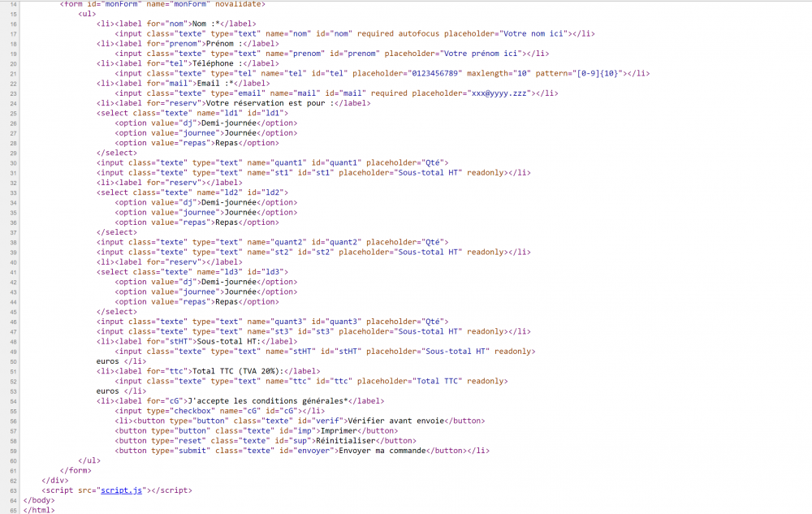The image size is (812, 514).
Task: Click the "Votre nom ici" placeholder value
Action: coord(533,33)
